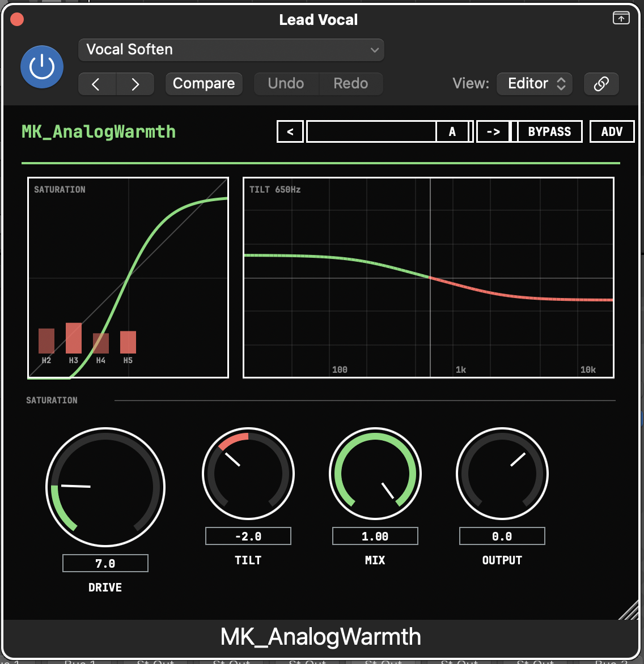Go to previous preset arrow
The width and height of the screenshot is (644, 664).
(97, 84)
